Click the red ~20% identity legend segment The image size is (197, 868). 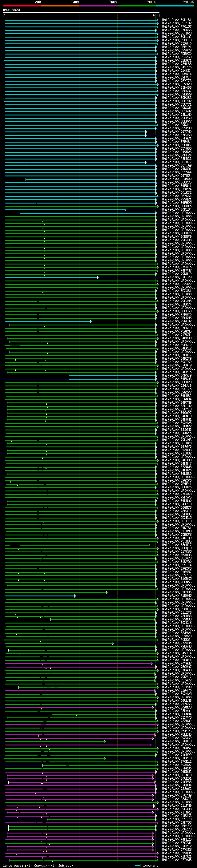[x=22, y=6]
